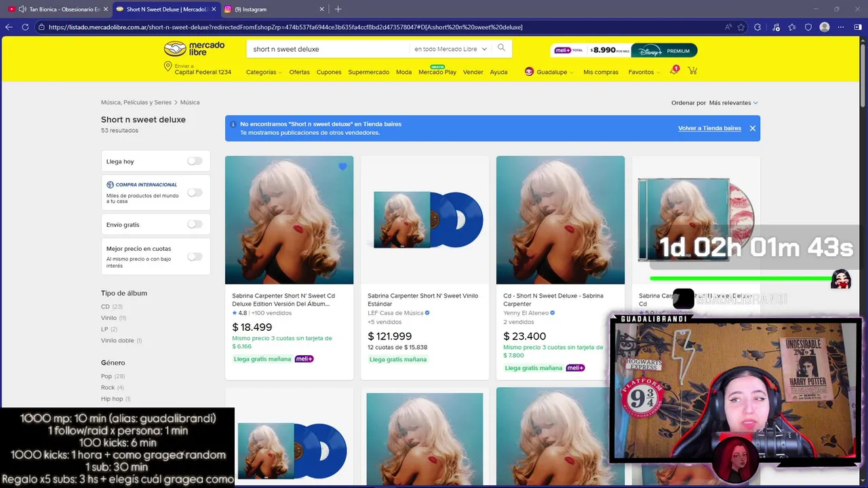Screen dimensions: 868x488
Task: Open the $23.400 CD product image
Action: [x=560, y=220]
